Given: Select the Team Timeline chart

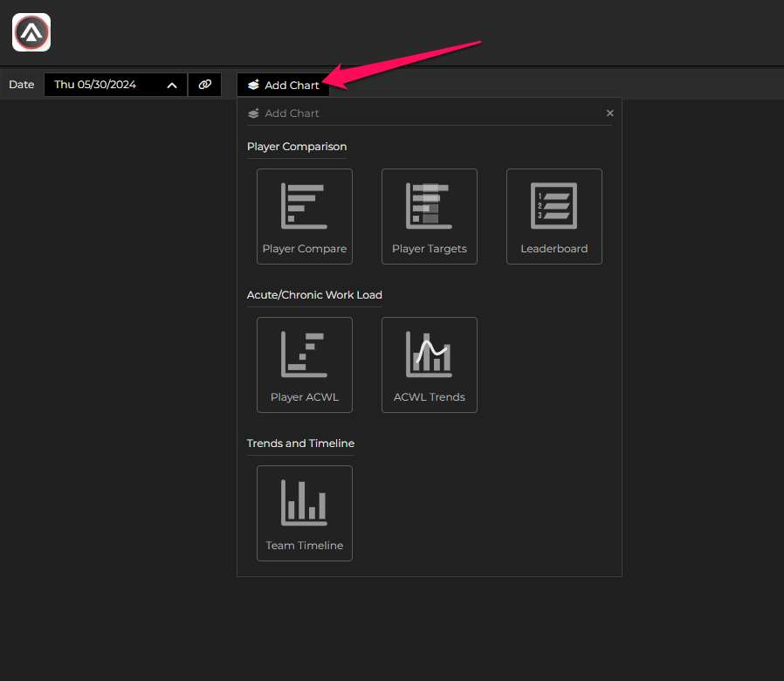Looking at the screenshot, I should click(x=305, y=513).
